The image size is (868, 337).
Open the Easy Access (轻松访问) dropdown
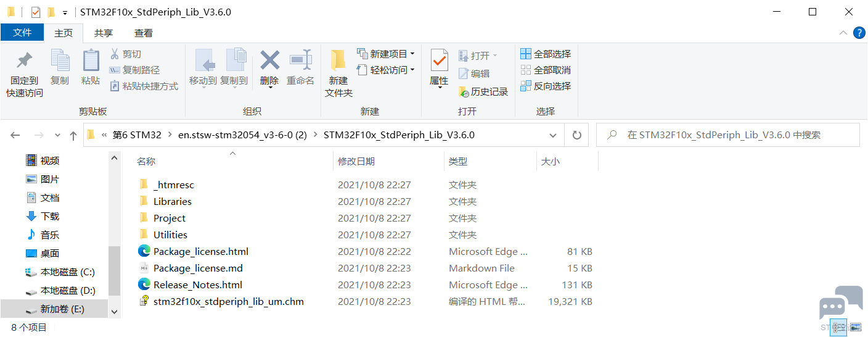[x=386, y=70]
